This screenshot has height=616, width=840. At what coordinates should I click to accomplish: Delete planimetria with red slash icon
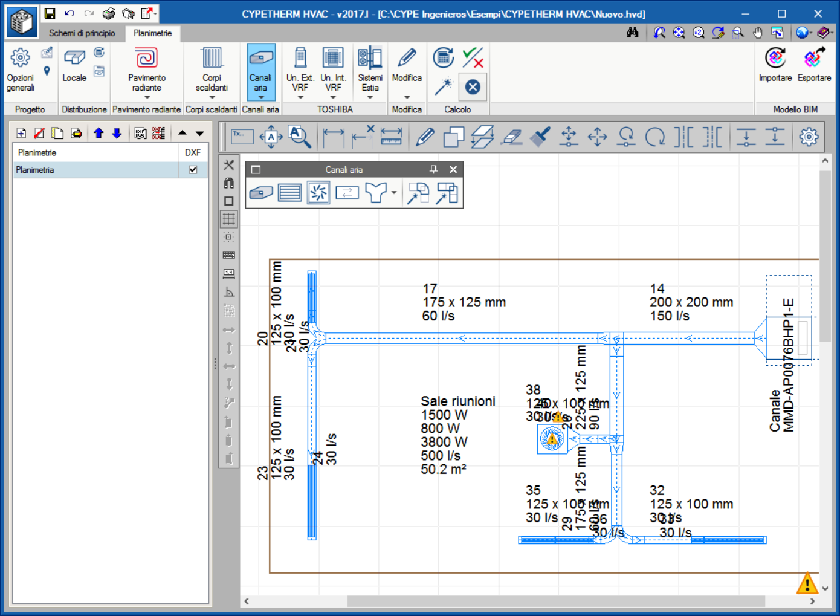[x=39, y=133]
